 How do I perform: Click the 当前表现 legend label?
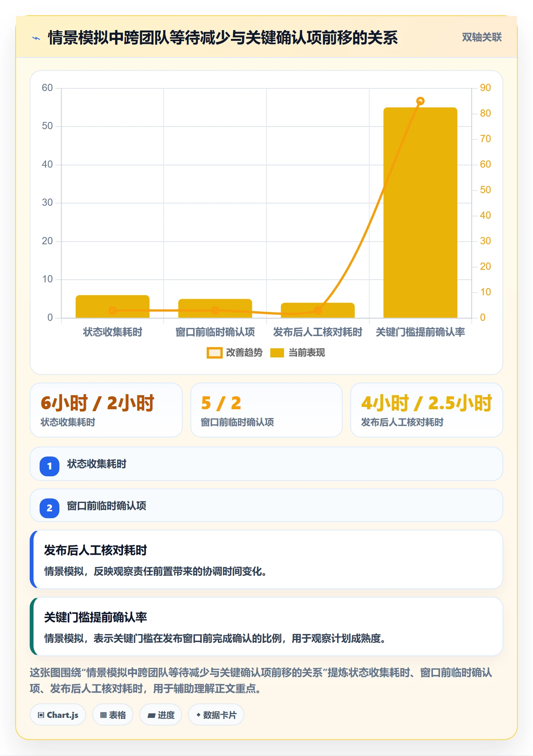tap(306, 353)
